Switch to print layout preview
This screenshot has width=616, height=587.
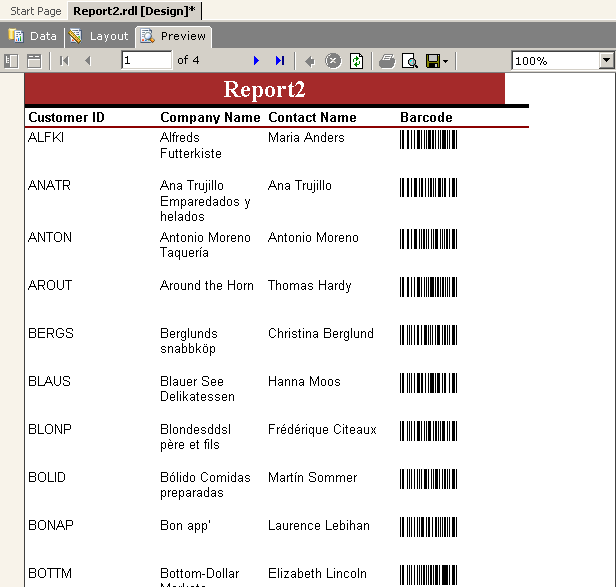pos(410,61)
